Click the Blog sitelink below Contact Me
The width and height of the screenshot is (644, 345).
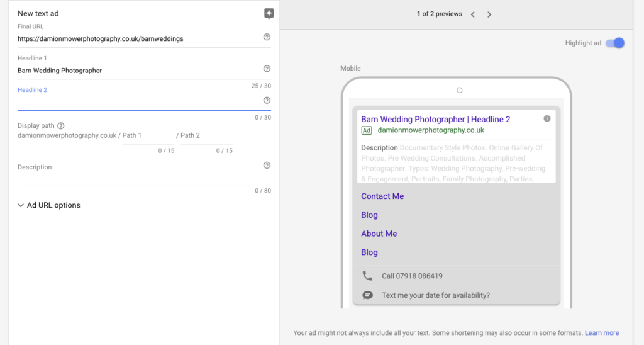point(369,215)
